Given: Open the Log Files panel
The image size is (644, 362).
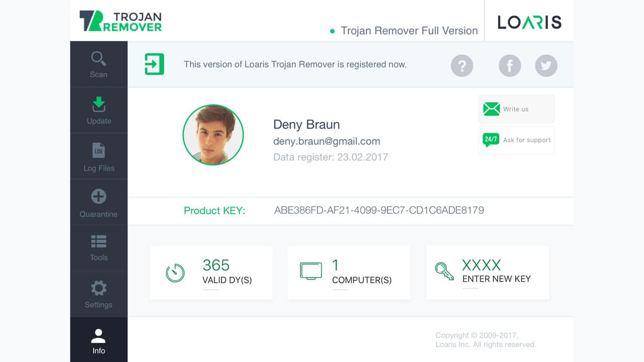Looking at the screenshot, I should click(x=98, y=155).
